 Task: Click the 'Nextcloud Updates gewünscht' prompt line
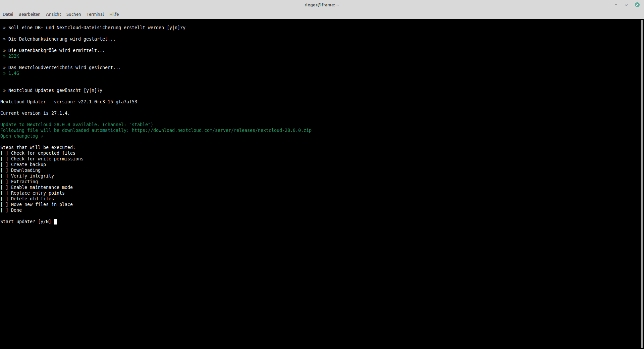(53, 90)
